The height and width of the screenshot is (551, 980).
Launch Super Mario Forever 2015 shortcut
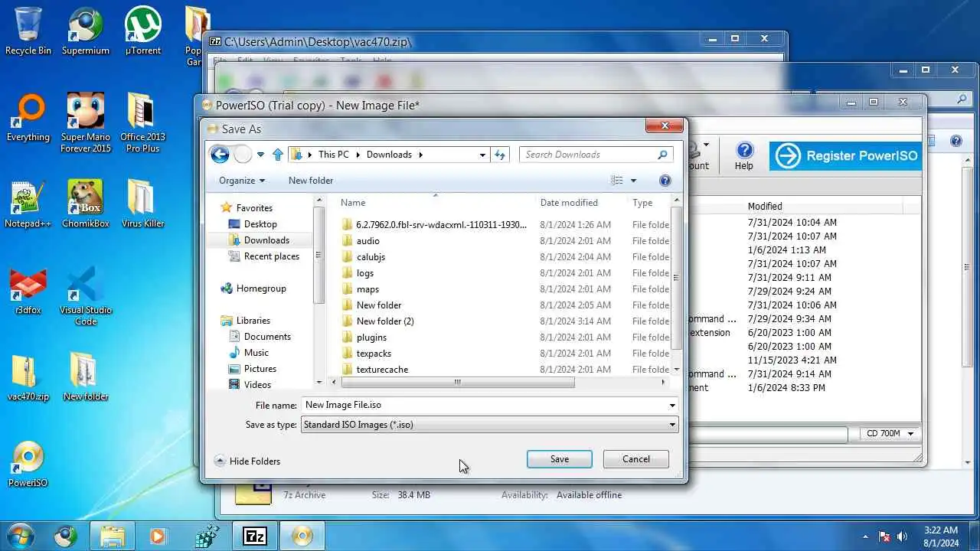tap(86, 122)
